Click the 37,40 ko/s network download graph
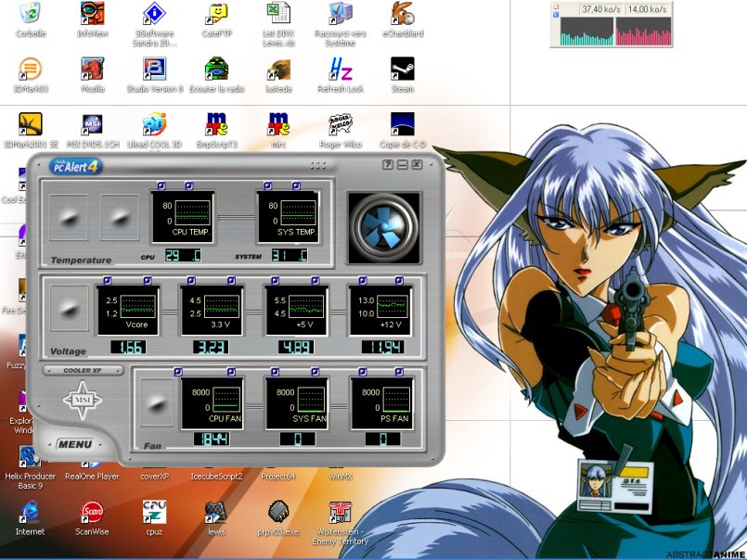Viewport: 747px width, 560px height. coord(586,32)
